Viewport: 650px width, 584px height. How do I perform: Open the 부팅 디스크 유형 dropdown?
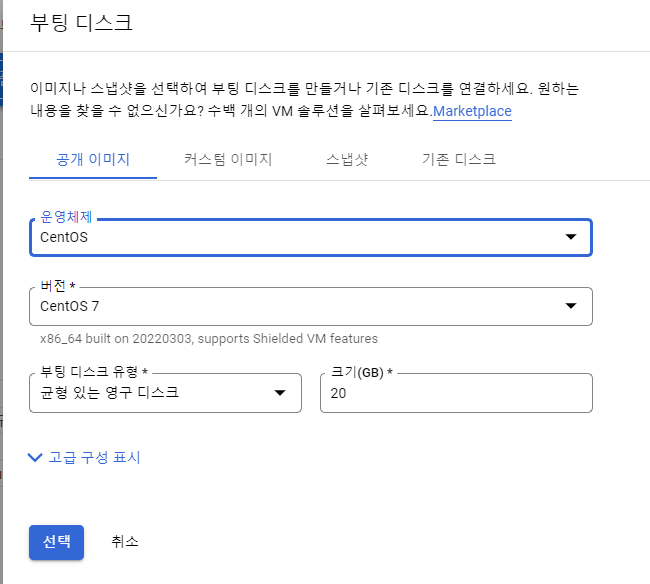click(165, 393)
